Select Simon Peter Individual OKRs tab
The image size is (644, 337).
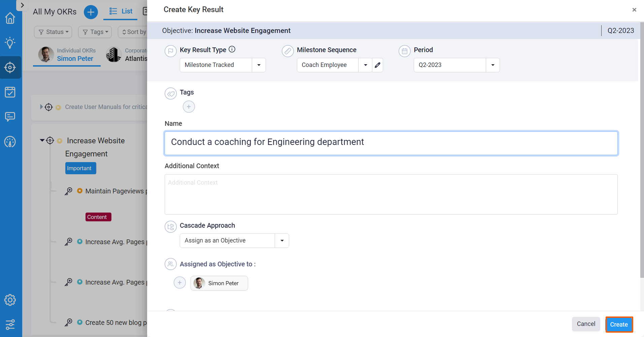point(67,55)
